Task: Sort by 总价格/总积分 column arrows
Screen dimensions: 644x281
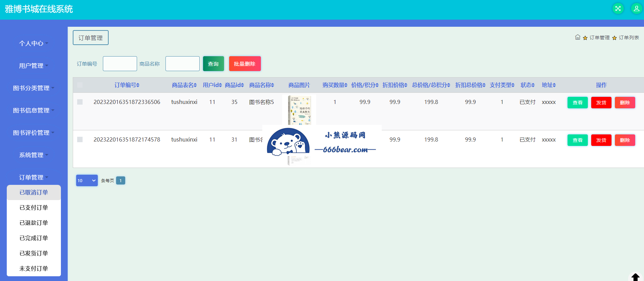Action: point(449,85)
